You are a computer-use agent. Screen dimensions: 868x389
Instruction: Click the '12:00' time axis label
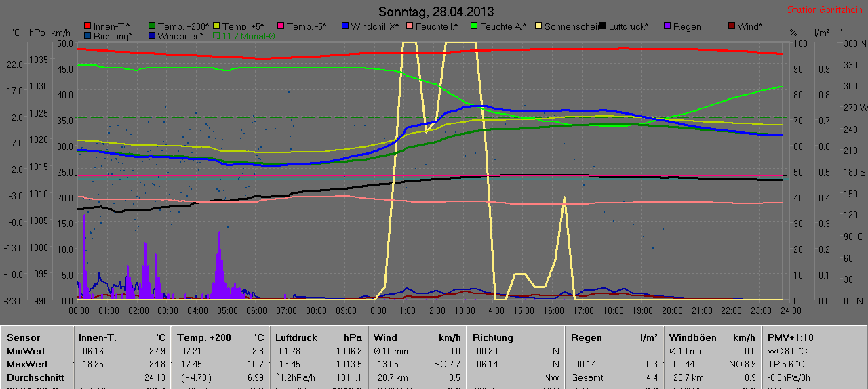pyautogui.click(x=435, y=310)
